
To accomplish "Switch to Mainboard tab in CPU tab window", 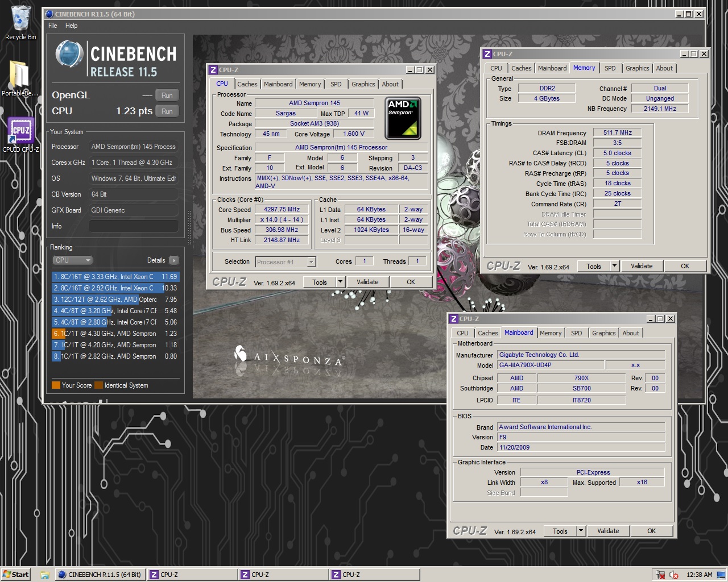I will pyautogui.click(x=278, y=84).
